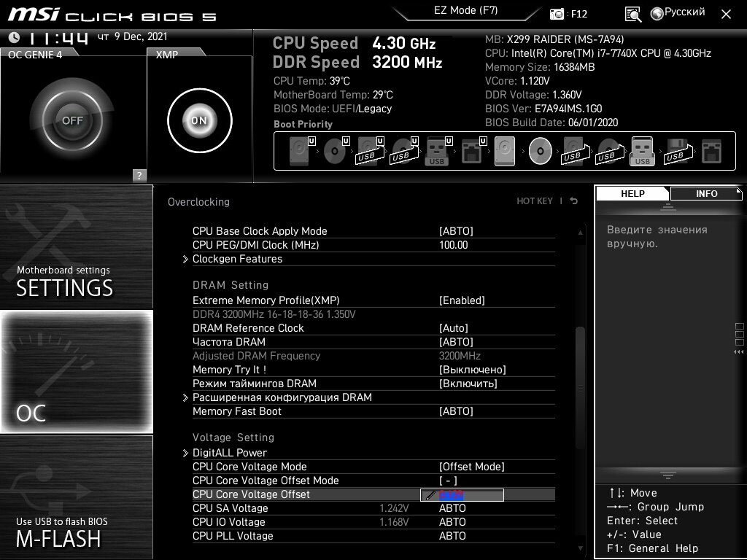Viewport: 747px width, 560px height.
Task: Toggle the OC GENIE 4 OFF knob
Action: pyautogui.click(x=72, y=120)
